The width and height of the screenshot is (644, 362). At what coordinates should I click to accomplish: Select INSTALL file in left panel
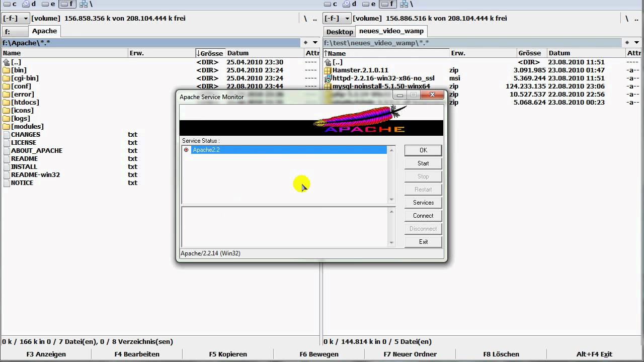pyautogui.click(x=24, y=167)
